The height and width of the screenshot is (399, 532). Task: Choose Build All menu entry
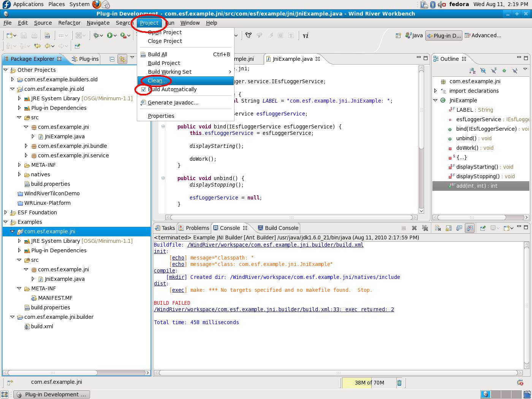185,54
